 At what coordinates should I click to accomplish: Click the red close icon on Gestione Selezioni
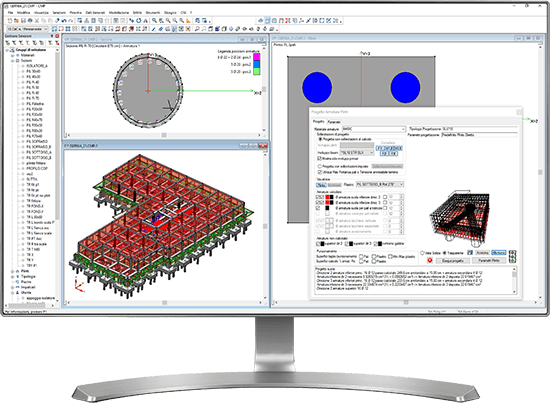(x=57, y=36)
